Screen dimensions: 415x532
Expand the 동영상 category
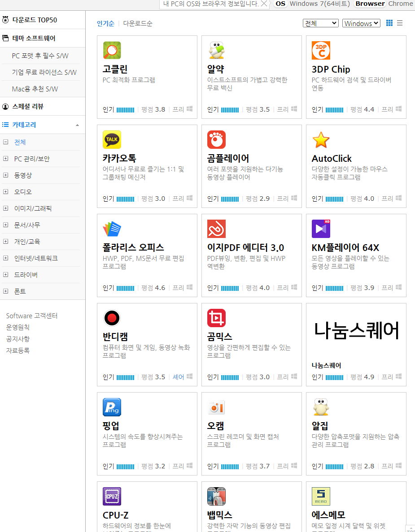click(5, 175)
